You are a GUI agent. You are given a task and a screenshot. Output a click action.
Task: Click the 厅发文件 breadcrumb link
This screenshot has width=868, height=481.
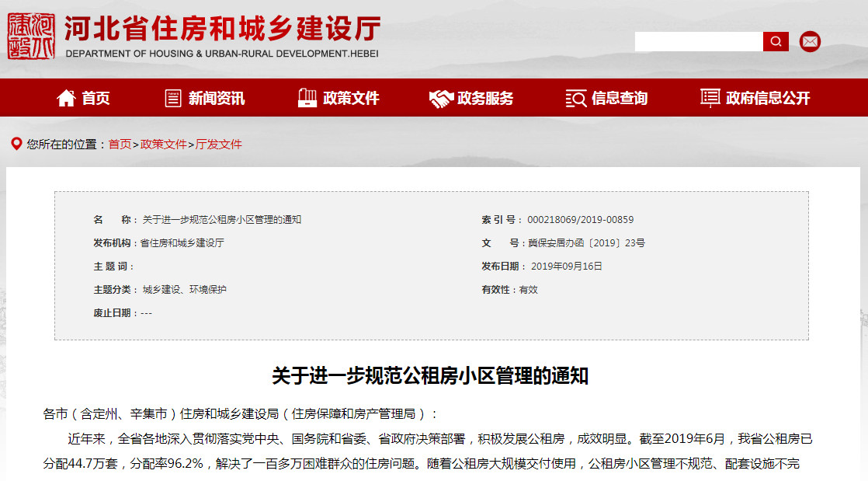pyautogui.click(x=218, y=145)
